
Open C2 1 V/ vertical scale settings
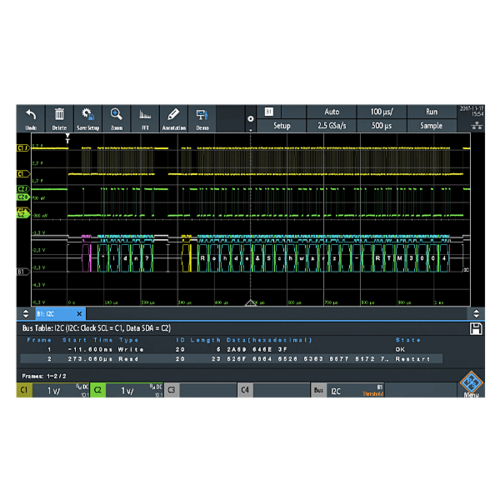pos(135,390)
